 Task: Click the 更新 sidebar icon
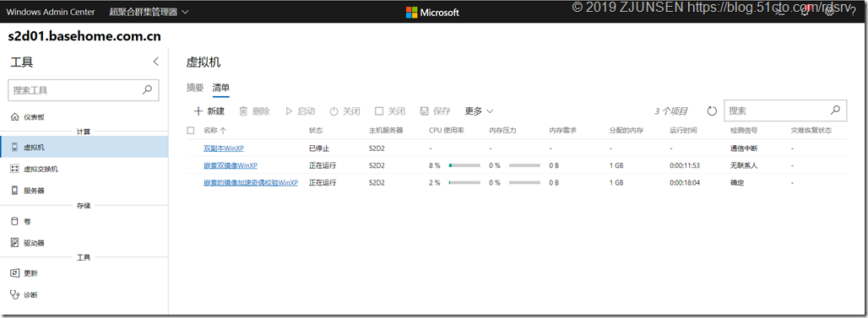(15, 273)
